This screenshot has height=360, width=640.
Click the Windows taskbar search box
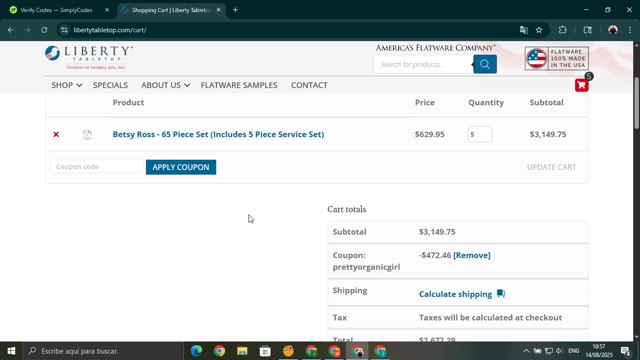103,351
